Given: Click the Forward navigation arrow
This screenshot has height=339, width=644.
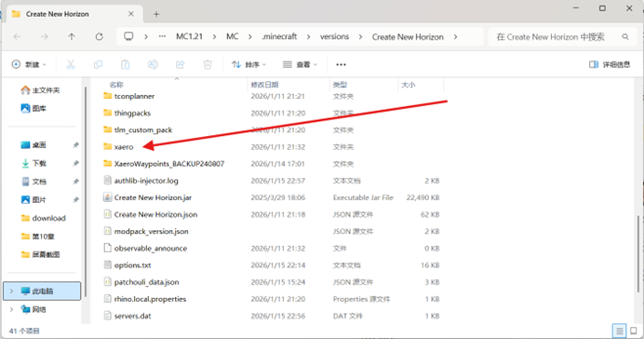Looking at the screenshot, I should (x=45, y=36).
